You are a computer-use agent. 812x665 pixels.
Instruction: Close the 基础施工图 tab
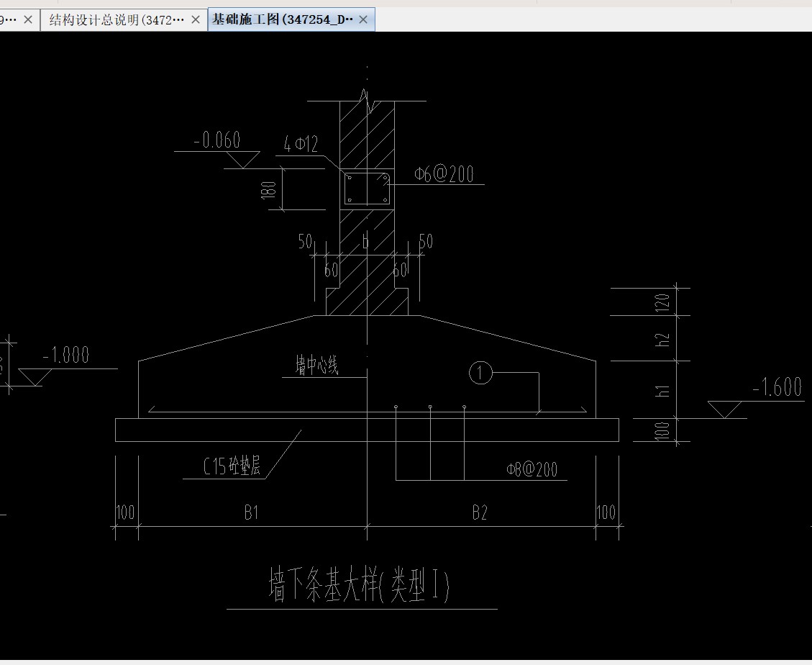click(363, 19)
